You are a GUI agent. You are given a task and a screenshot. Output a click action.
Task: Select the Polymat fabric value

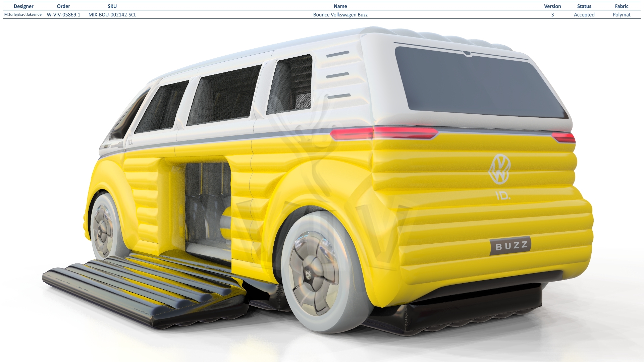622,15
